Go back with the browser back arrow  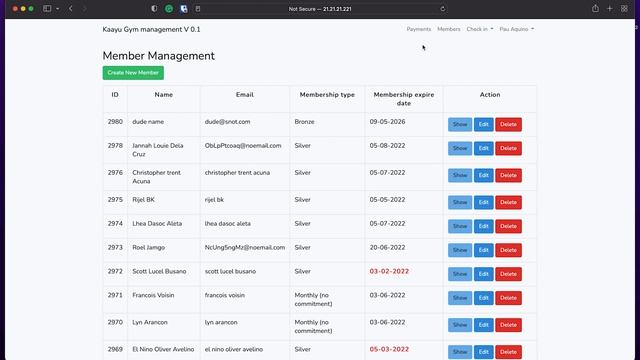coord(71,9)
